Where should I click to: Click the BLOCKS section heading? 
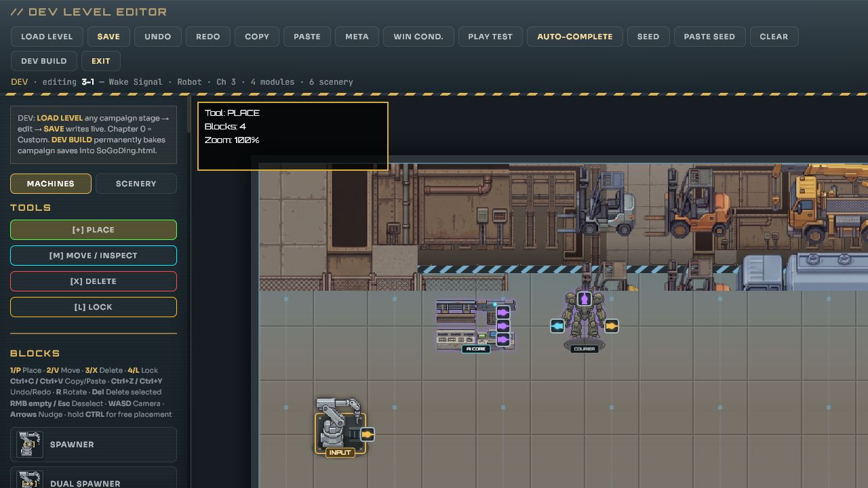(x=35, y=353)
